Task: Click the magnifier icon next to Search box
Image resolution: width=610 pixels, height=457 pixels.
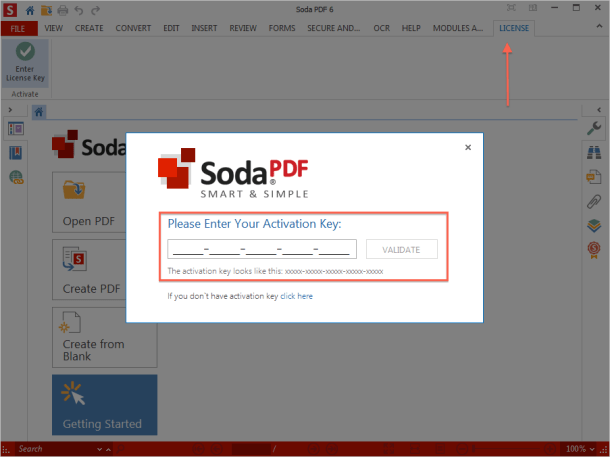Action: coord(121,449)
